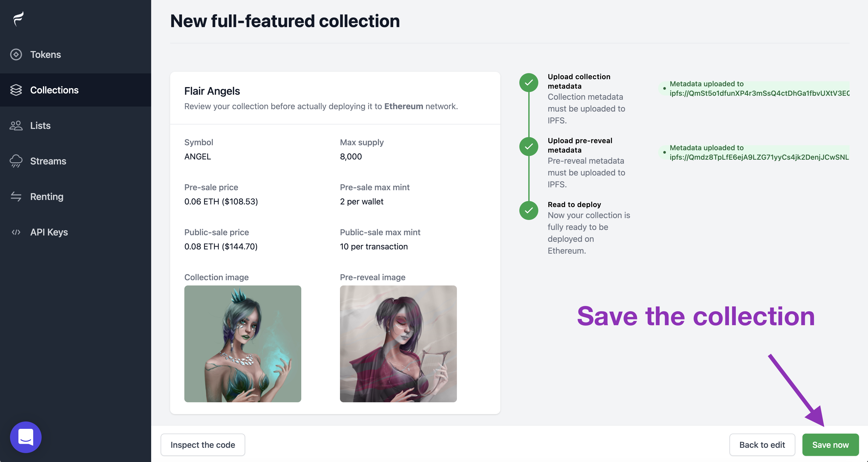Click the API Keys code icon
Screen dimensions: 868x462
coord(16,232)
